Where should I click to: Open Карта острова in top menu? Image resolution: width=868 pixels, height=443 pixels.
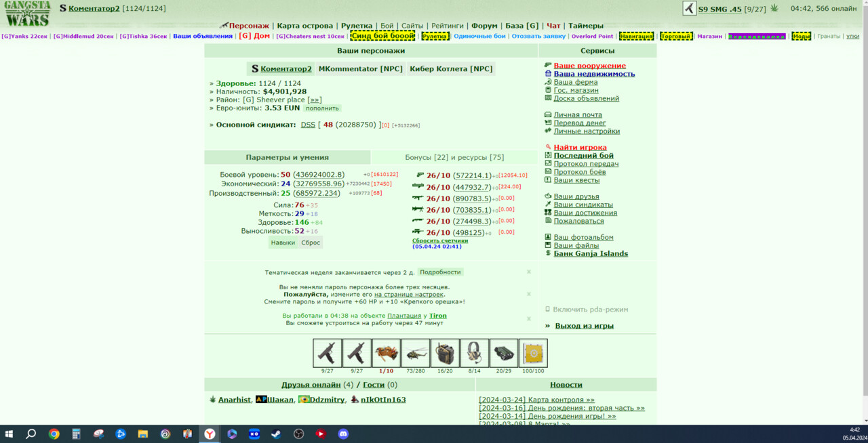click(305, 26)
